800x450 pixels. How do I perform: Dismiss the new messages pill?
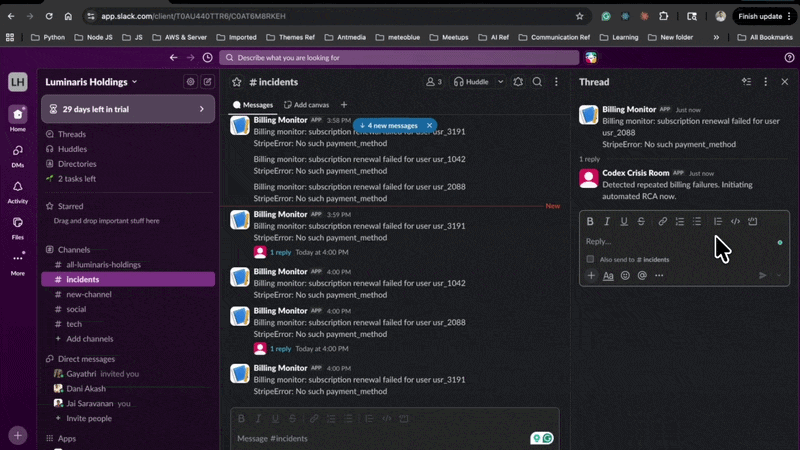[x=430, y=126]
